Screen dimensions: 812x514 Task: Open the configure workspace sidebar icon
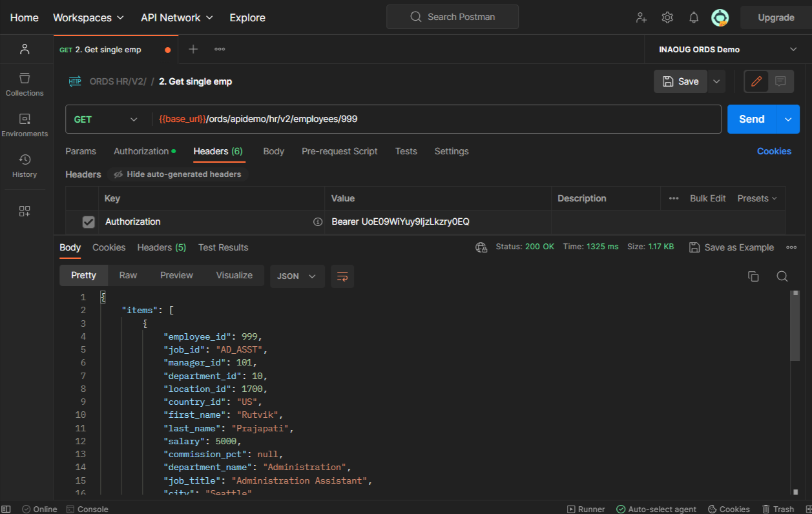(x=25, y=211)
